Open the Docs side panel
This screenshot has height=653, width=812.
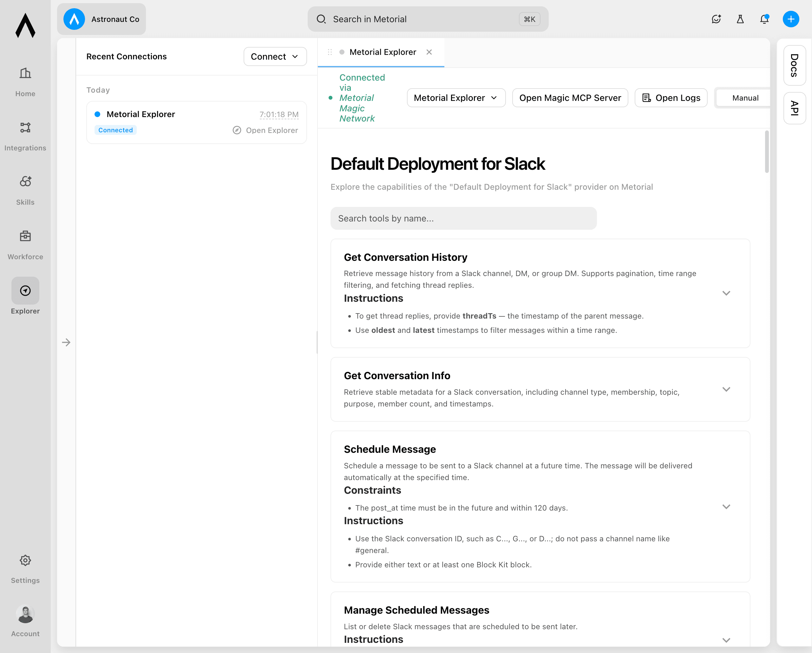794,66
